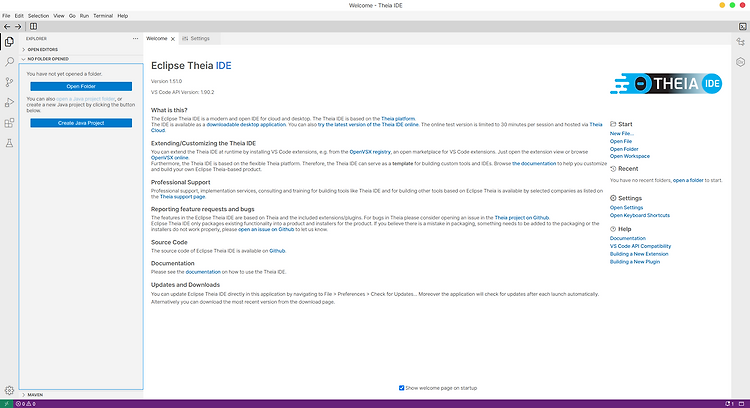Open Explorer more actions ellipsis

(135, 39)
